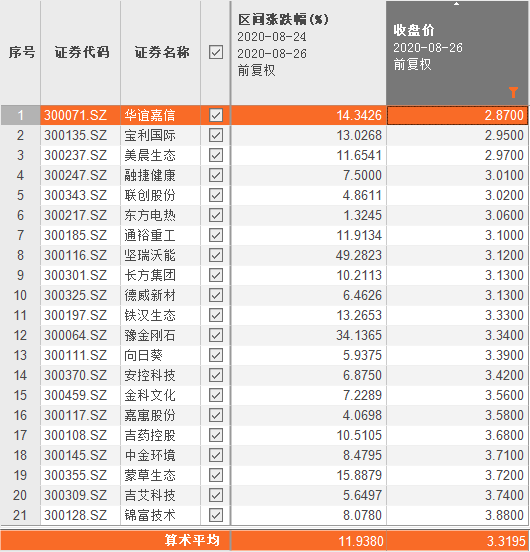The image size is (530, 552).
Task: Click the 算术平均 summary row label
Action: click(192, 540)
